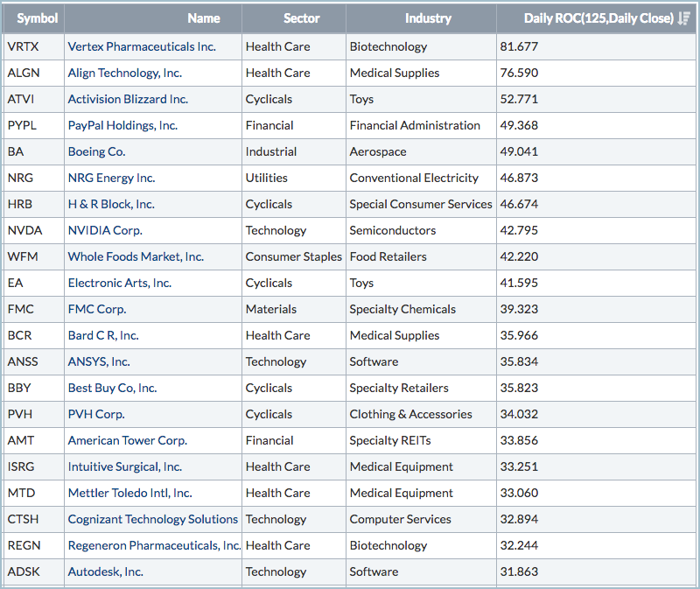This screenshot has height=589, width=700.
Task: Select the ISRG symbol cell
Action: point(21,466)
